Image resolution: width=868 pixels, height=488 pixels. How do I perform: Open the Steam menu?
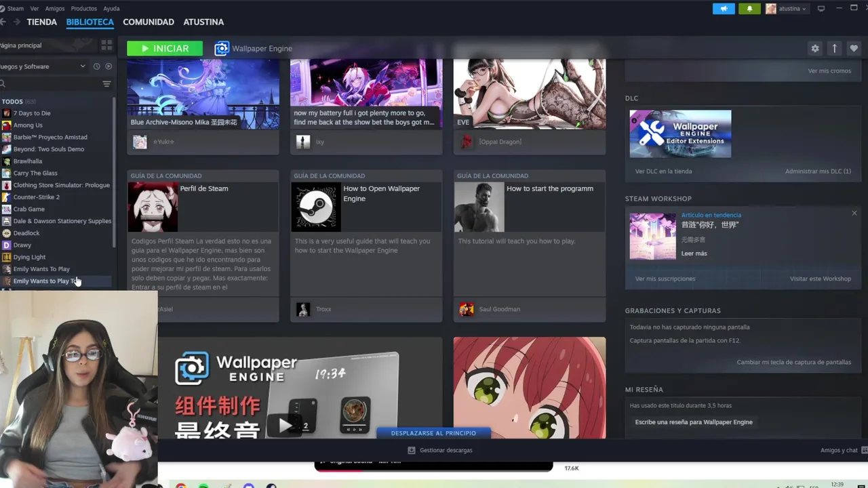15,9
